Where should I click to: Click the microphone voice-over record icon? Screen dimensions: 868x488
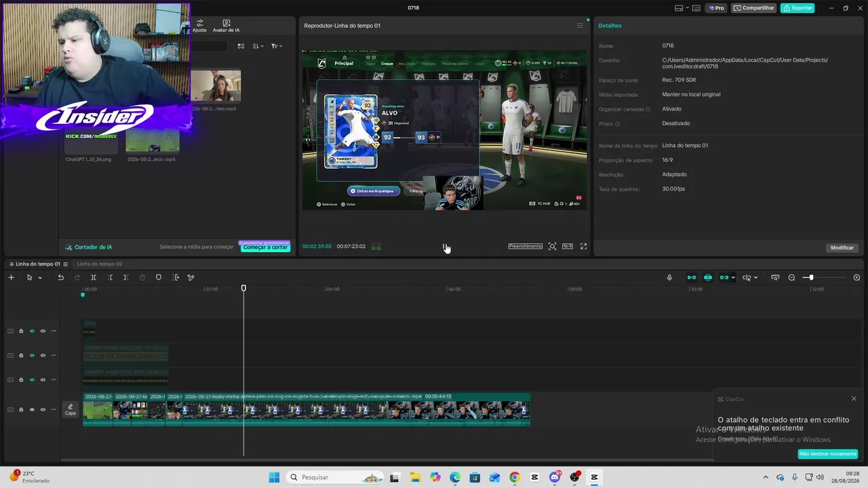click(669, 277)
